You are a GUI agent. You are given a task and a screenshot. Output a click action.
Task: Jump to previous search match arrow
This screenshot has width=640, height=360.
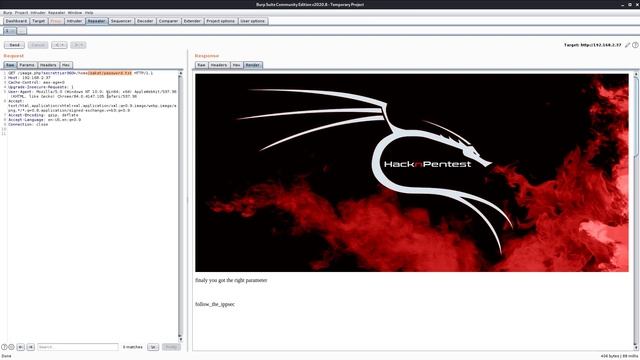pyautogui.click(x=20, y=347)
